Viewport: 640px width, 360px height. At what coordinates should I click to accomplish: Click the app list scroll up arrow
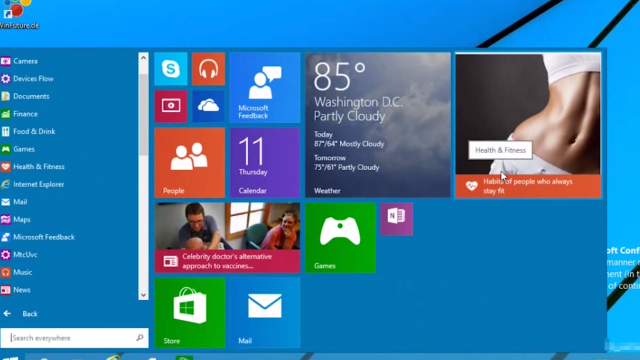point(143,58)
